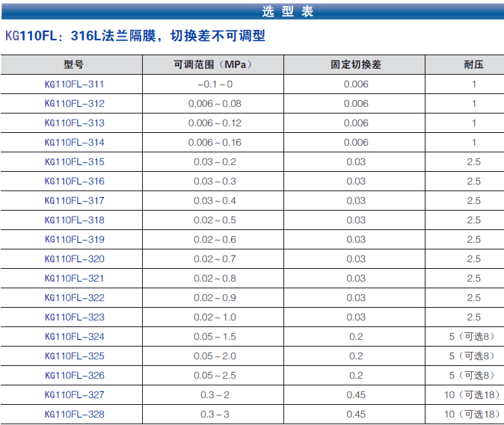
Task: Click the 0.2 切换差 cell for KG110FL-324
Action: tap(356, 337)
